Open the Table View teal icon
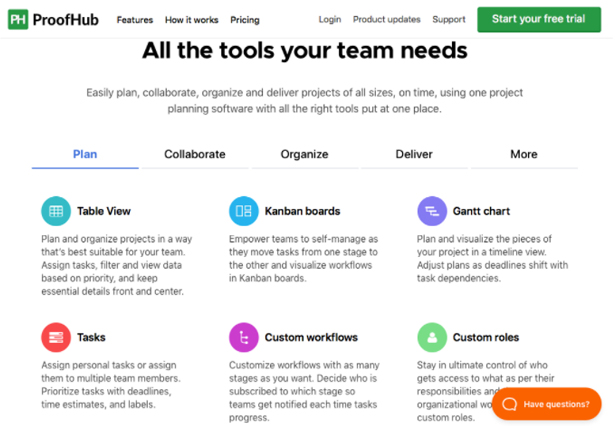The image size is (616, 431). coord(56,211)
